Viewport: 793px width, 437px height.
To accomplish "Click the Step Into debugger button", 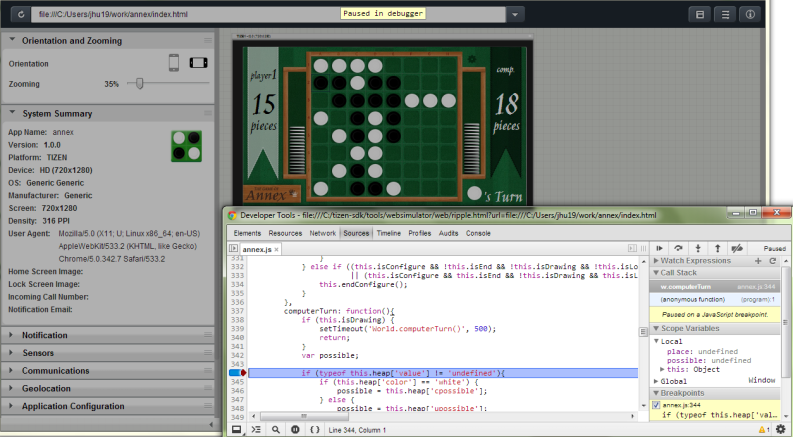I will (697, 247).
